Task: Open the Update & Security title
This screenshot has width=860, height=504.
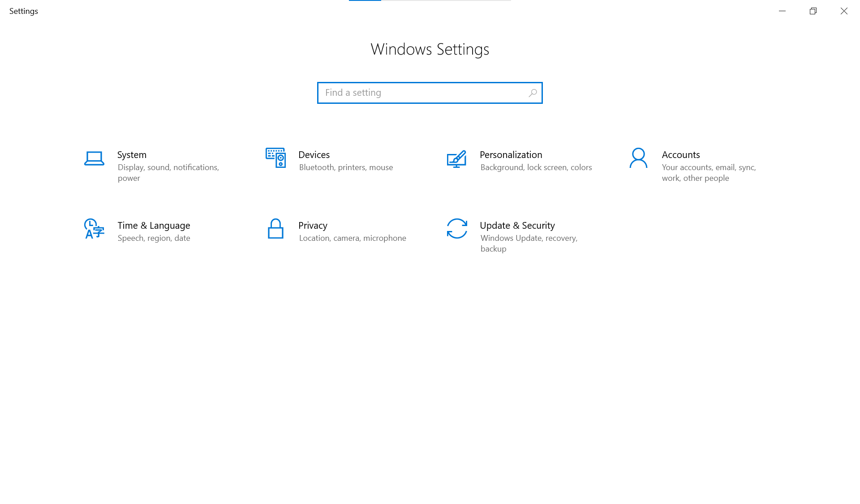Action: 517,226
